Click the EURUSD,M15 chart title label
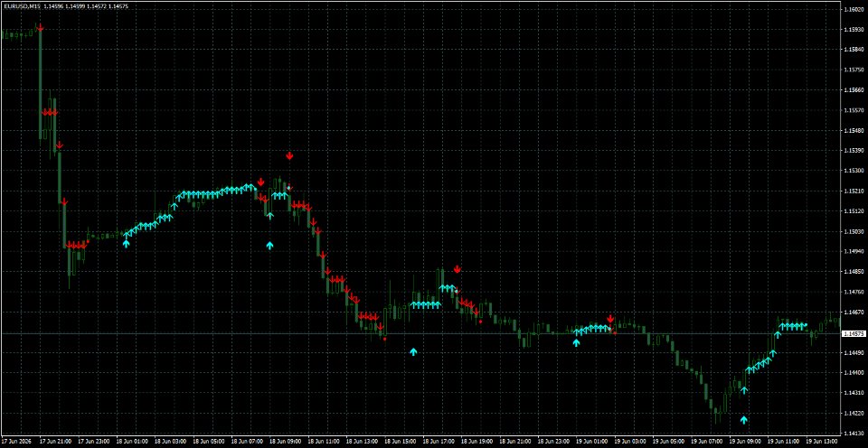868x448 pixels. click(x=22, y=5)
